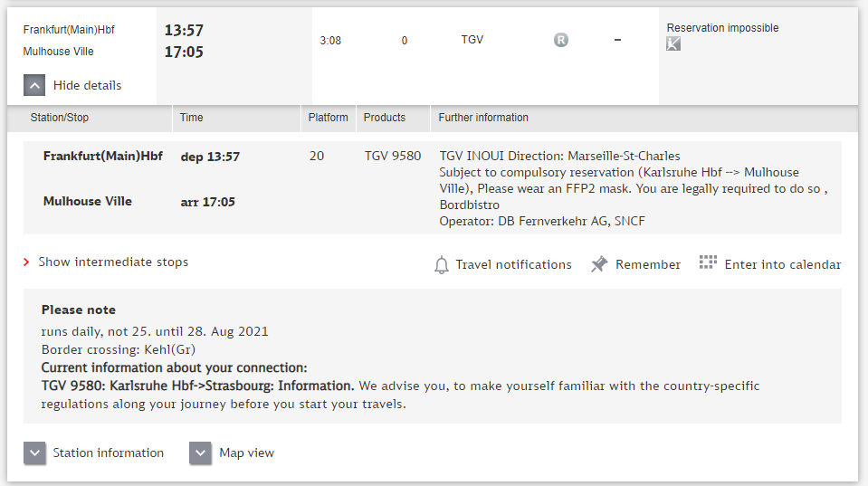
Task: Open the Travel notifications link
Action: tap(513, 264)
